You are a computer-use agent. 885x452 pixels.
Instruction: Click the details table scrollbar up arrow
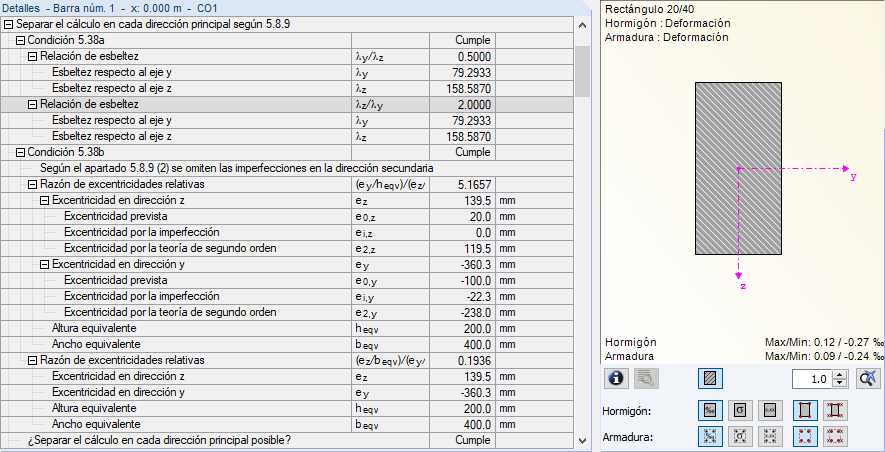coord(582,25)
